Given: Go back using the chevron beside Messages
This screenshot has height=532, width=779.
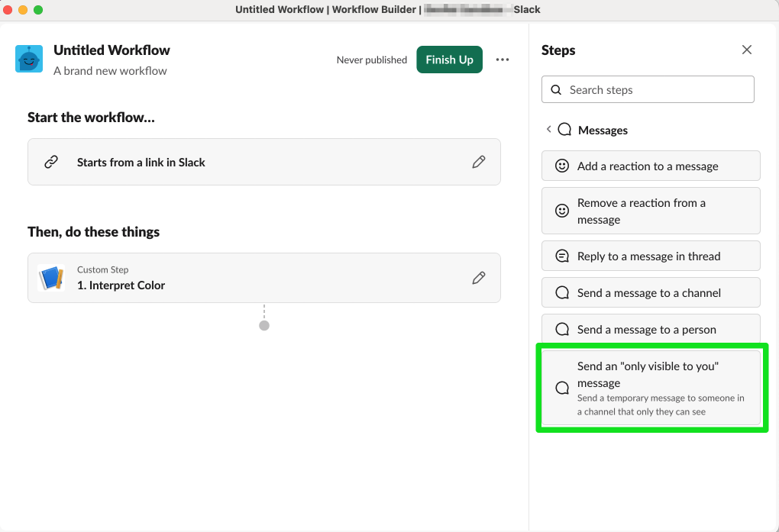Looking at the screenshot, I should 548,130.
